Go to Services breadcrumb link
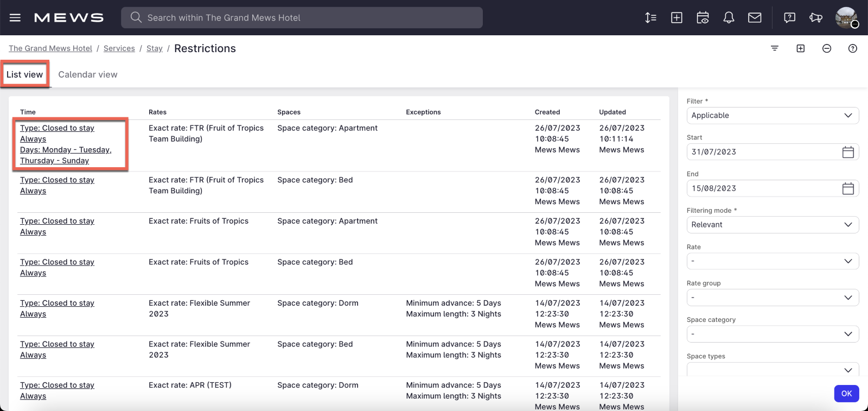Viewport: 868px width, 411px height. point(119,48)
